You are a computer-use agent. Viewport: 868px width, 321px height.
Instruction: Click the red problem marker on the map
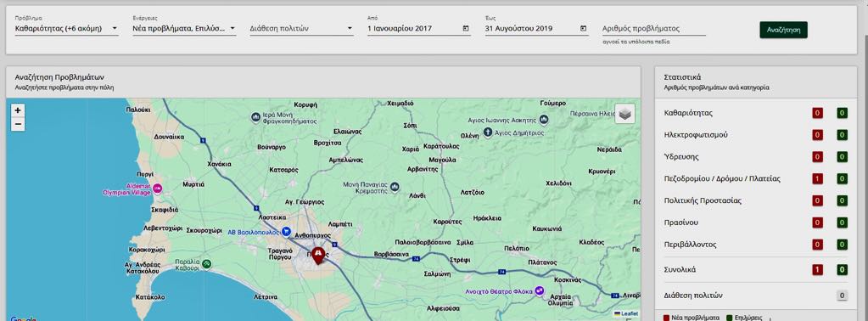point(318,256)
